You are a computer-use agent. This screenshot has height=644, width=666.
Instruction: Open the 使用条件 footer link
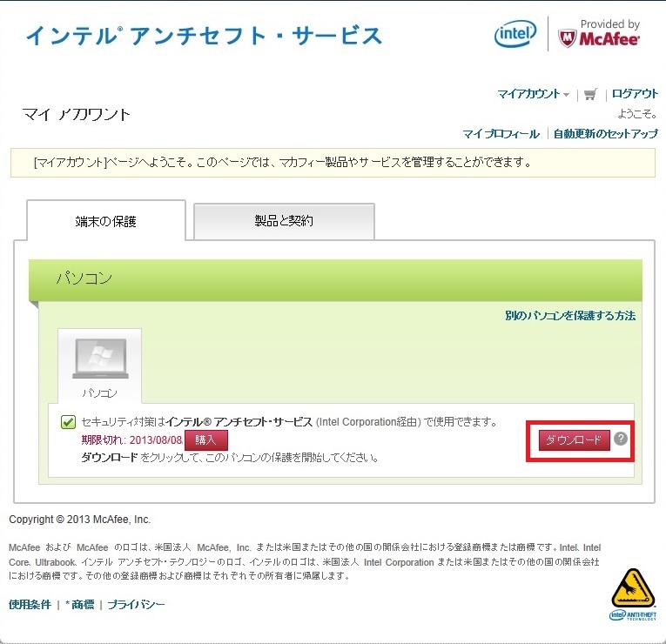point(30,605)
